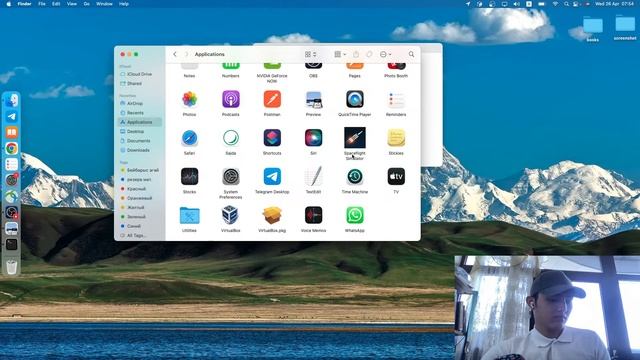Viewport: 640px width, 360px height.
Task: Open the Apple menu
Action: click(x=9, y=4)
